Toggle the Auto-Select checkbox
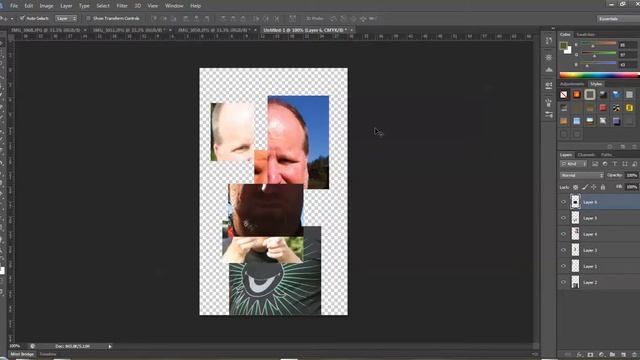The height and width of the screenshot is (360, 640). (x=22, y=18)
